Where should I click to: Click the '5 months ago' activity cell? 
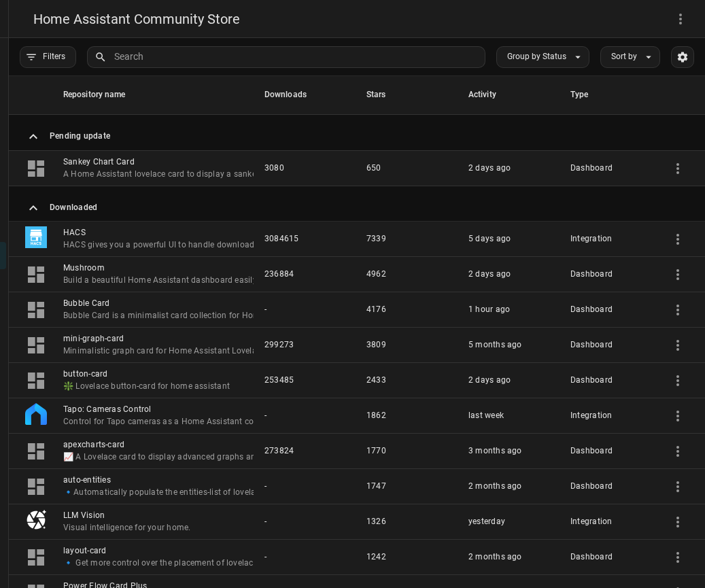click(x=494, y=345)
